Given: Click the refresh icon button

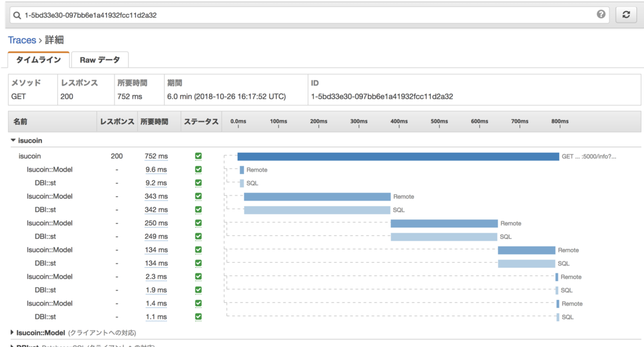Looking at the screenshot, I should [626, 15].
